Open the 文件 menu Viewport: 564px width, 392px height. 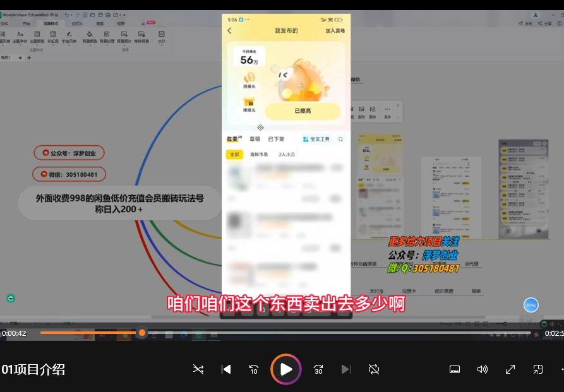tap(4, 24)
